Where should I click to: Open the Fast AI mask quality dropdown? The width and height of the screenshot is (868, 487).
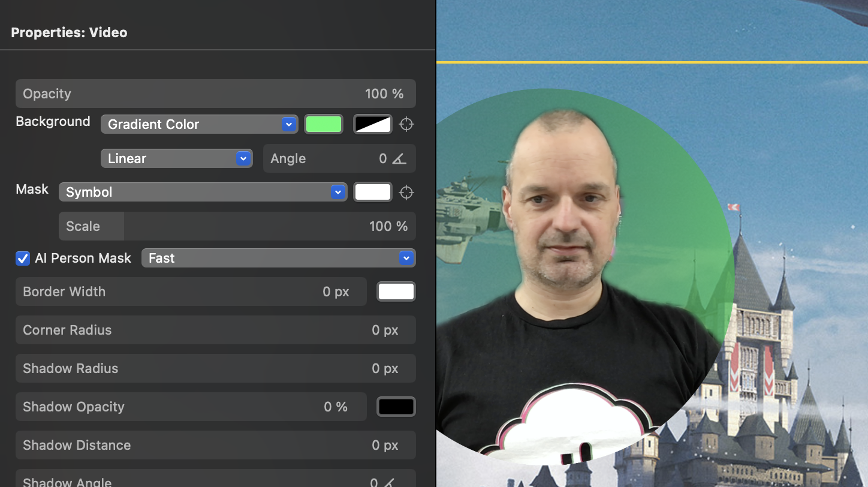point(278,258)
